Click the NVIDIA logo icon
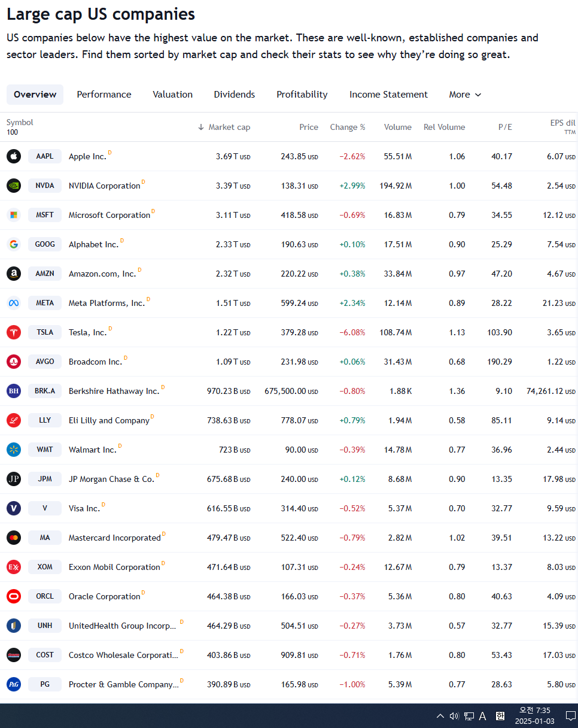The height and width of the screenshot is (728, 578). point(14,186)
